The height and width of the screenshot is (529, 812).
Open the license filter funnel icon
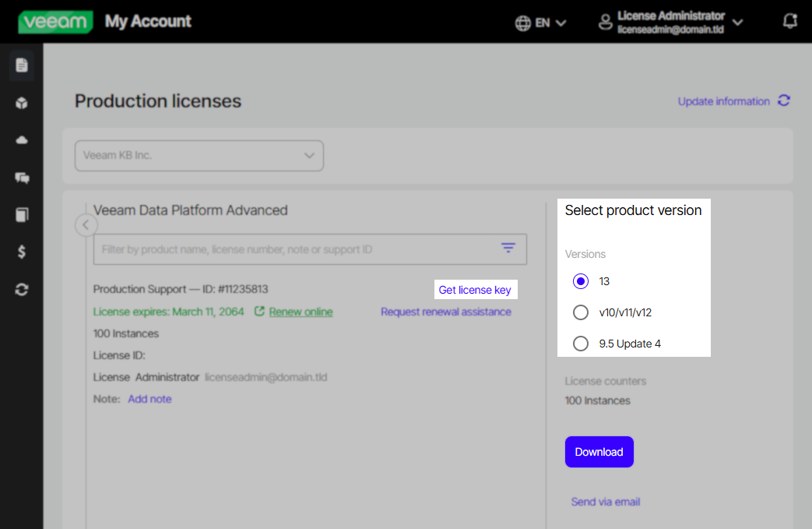tap(508, 248)
